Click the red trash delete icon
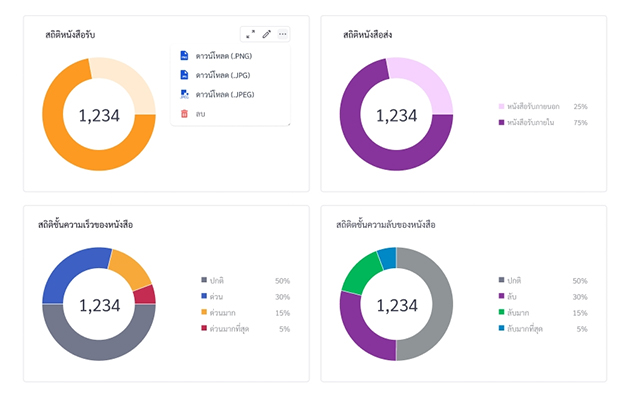Screen dimensions: 630x400 184,114
